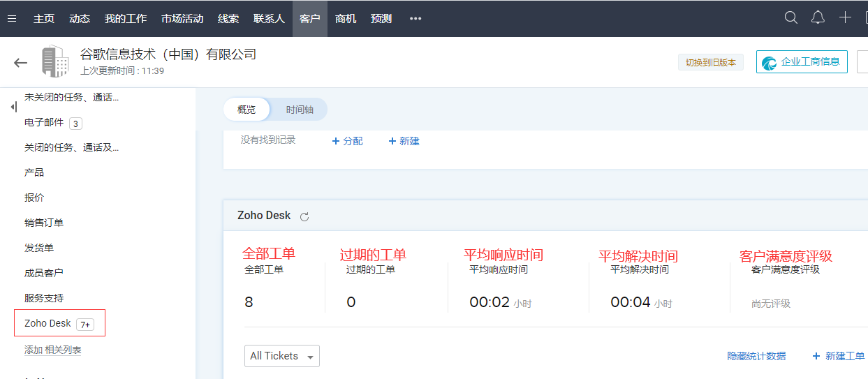This screenshot has height=379, width=868.
Task: Open the 市场活动 module
Action: [182, 19]
